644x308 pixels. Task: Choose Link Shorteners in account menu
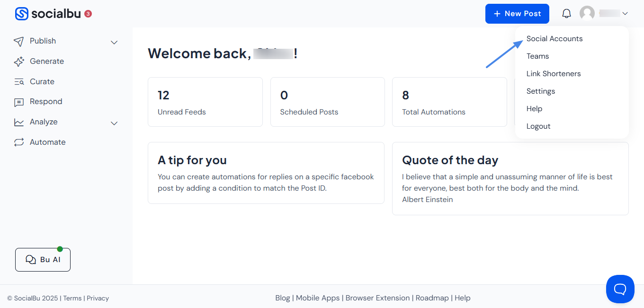point(554,74)
